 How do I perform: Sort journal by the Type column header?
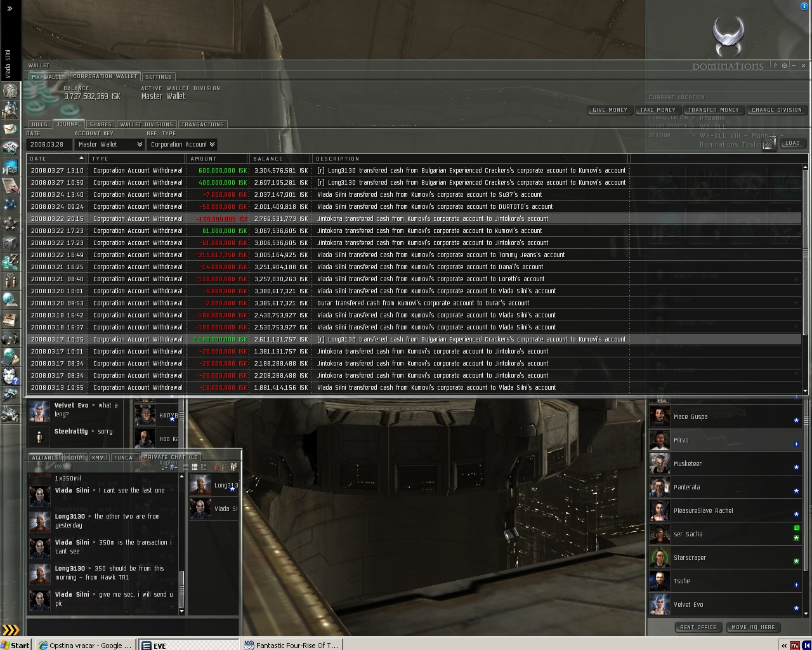point(137,159)
